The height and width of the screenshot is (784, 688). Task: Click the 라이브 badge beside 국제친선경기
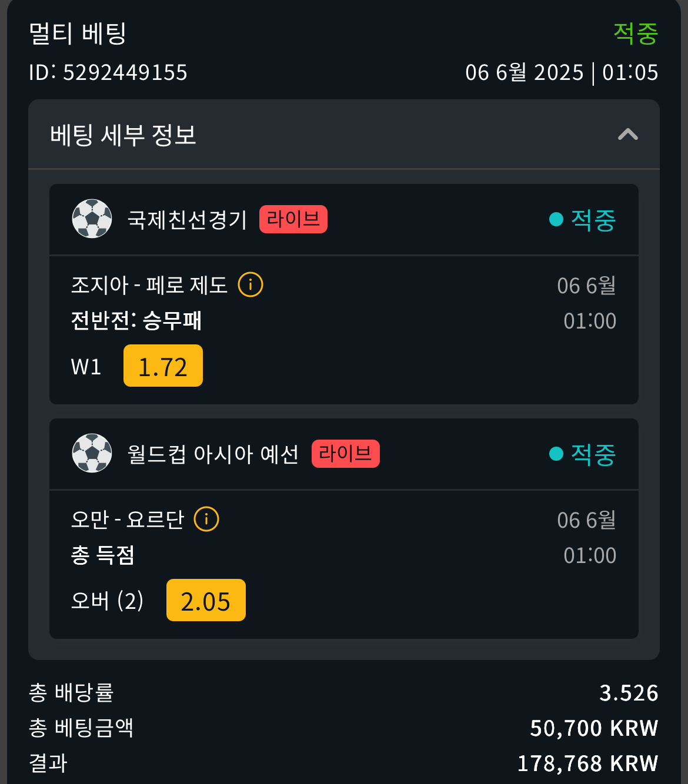point(293,219)
